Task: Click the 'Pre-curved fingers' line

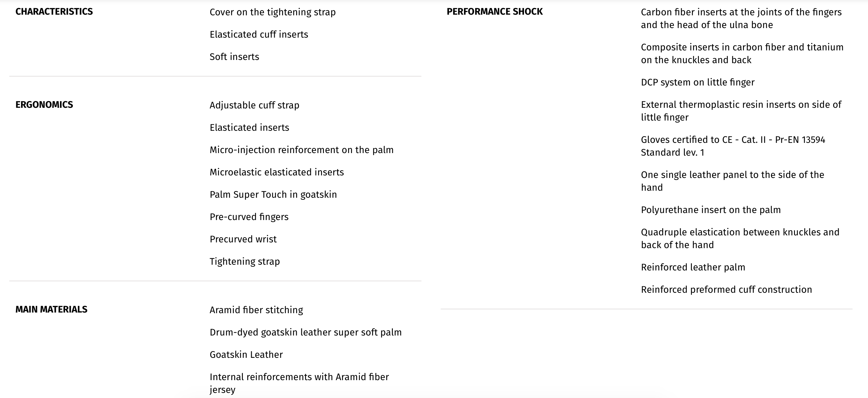Action: point(249,217)
